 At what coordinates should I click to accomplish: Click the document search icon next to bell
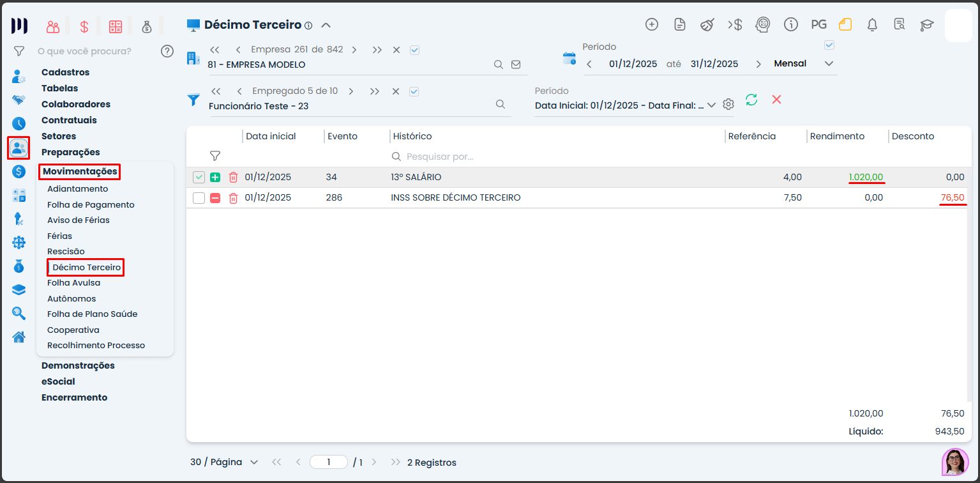click(900, 24)
